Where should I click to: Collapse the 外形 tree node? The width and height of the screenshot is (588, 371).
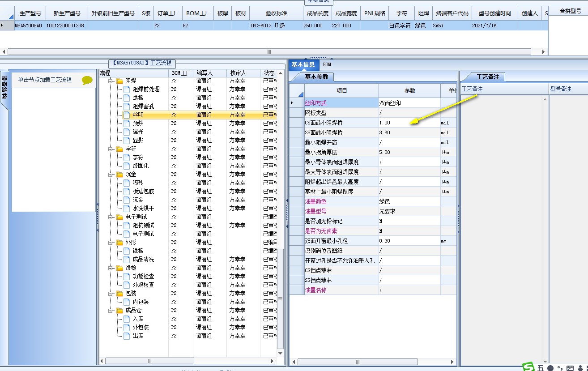pos(111,243)
